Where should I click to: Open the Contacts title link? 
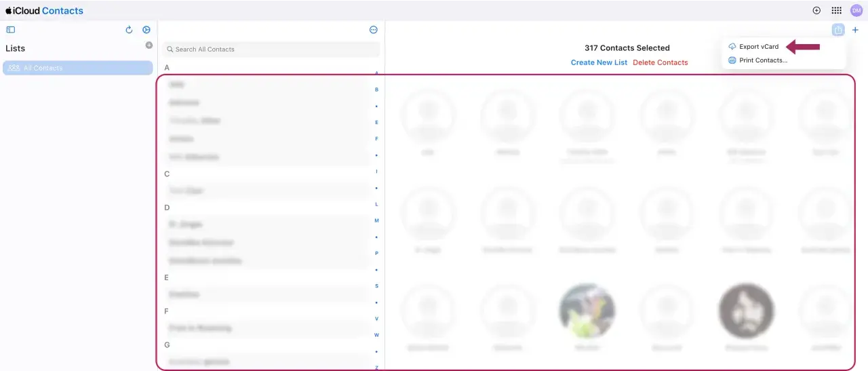62,11
